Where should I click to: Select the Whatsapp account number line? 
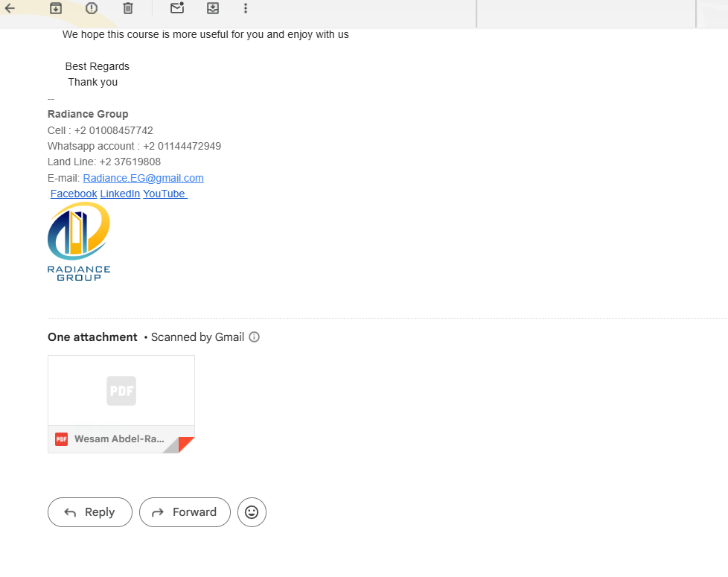coord(134,146)
